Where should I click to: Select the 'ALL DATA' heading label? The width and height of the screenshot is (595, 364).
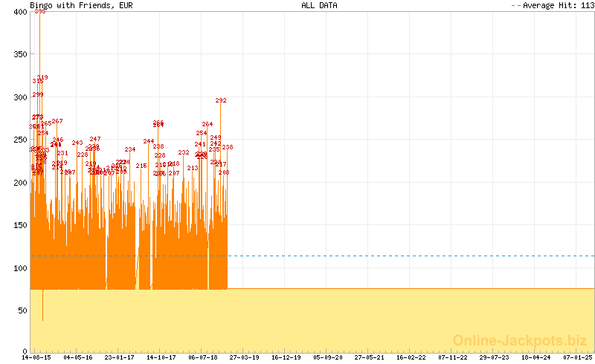coord(319,5)
